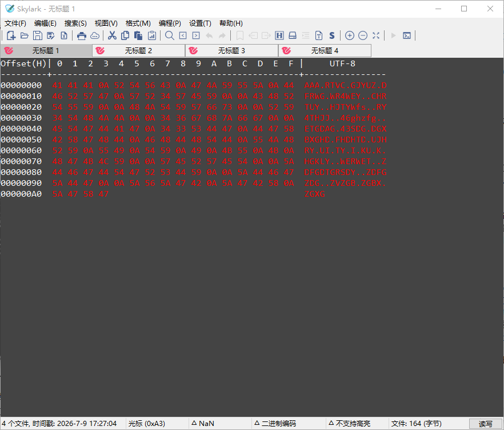Open the 搜索(S) menu
The width and height of the screenshot is (504, 430).
(75, 23)
